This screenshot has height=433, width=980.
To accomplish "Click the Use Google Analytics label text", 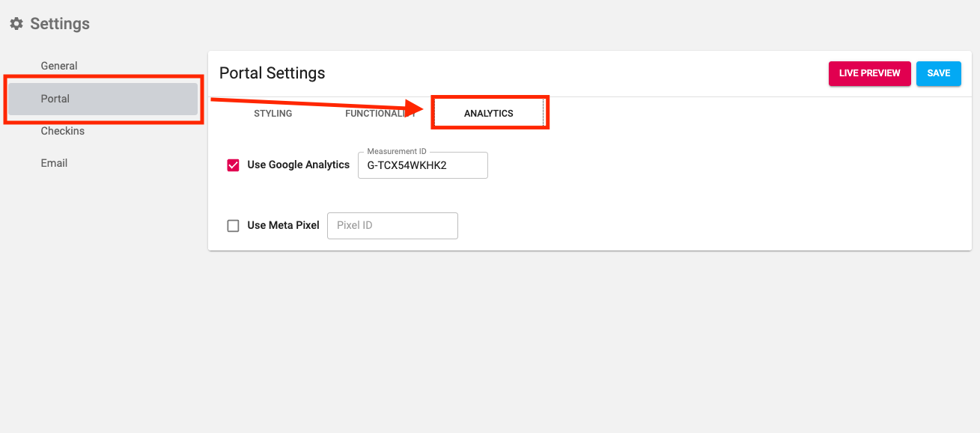I will pyautogui.click(x=298, y=165).
